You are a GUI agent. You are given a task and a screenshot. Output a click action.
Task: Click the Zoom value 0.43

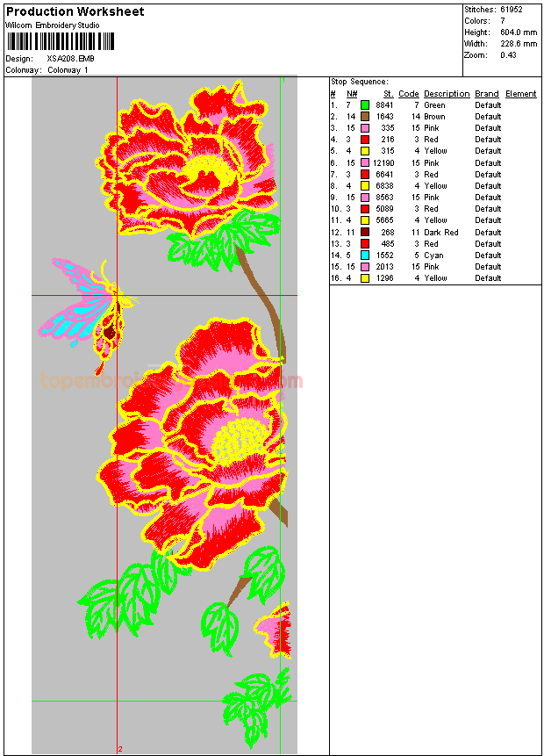point(508,55)
